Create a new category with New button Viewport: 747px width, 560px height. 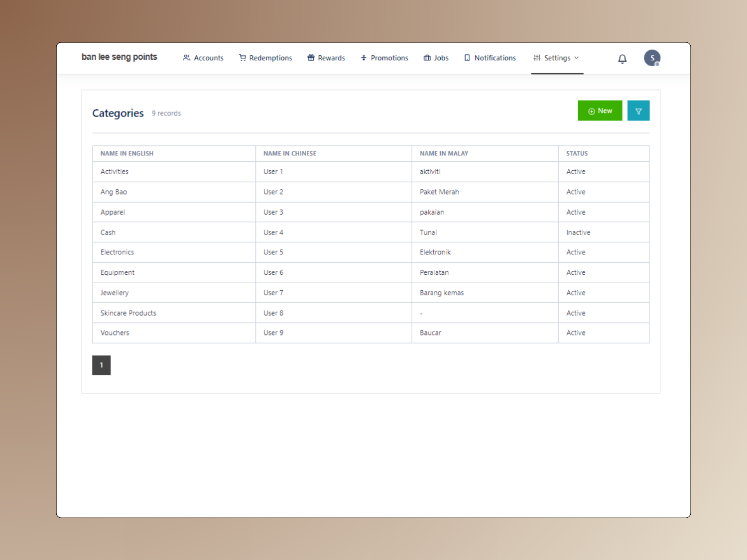(600, 111)
